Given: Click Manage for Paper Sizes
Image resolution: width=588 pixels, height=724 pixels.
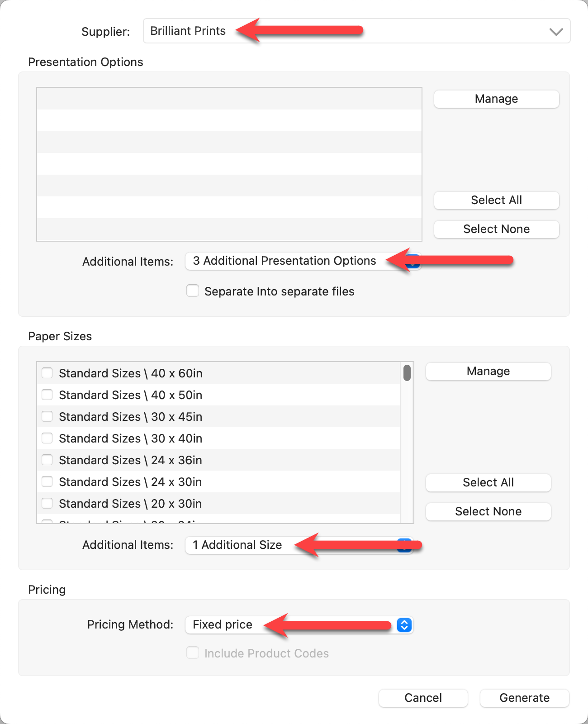Looking at the screenshot, I should pos(488,372).
